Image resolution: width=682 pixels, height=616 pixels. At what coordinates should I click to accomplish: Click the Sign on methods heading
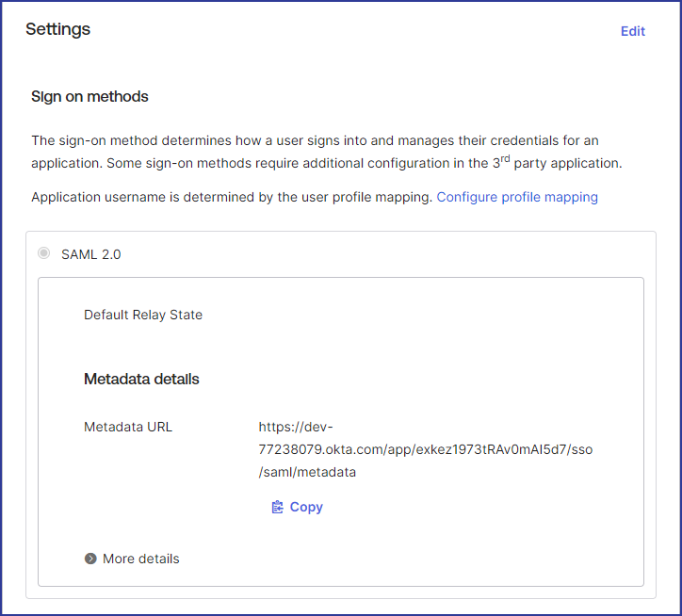click(x=89, y=96)
